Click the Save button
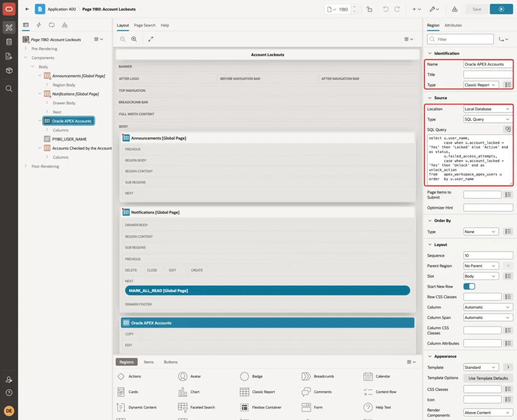 477,9
